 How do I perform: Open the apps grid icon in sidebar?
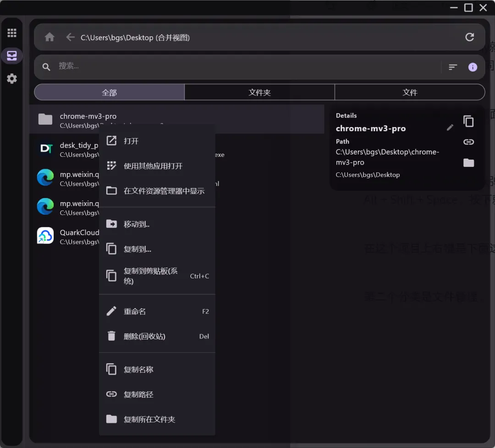pyautogui.click(x=12, y=33)
